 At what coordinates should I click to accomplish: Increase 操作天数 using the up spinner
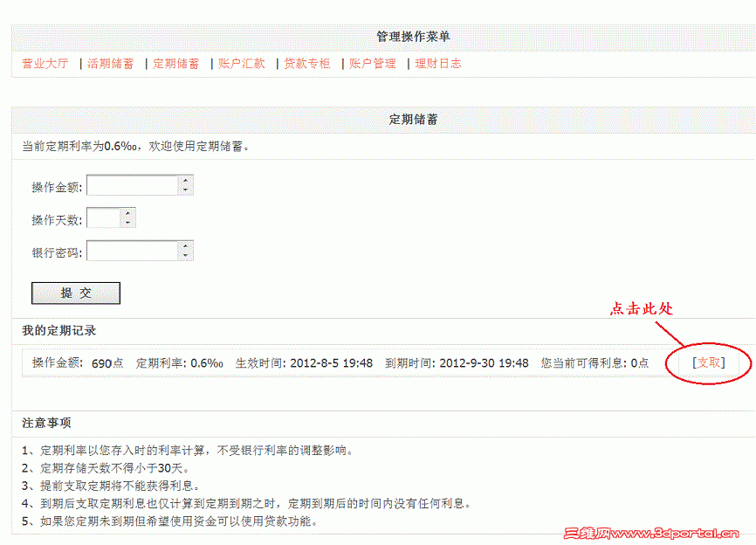(129, 212)
